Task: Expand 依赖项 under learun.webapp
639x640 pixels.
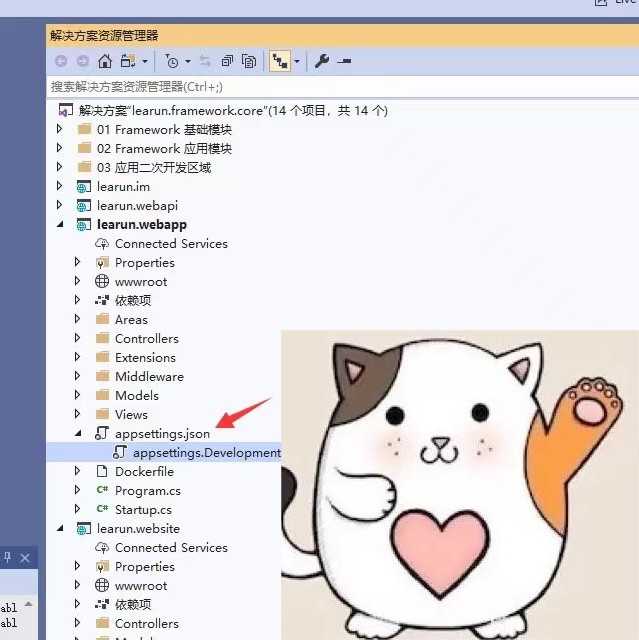Action: tap(78, 300)
